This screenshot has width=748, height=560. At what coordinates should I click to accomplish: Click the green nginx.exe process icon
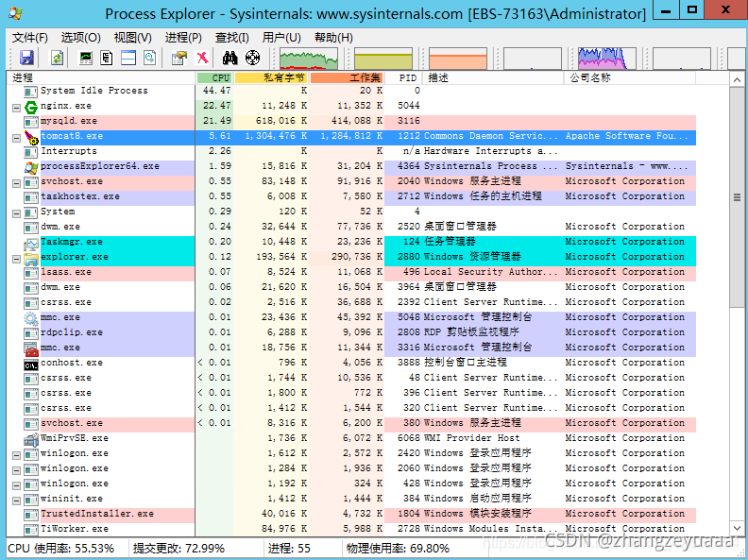click(x=31, y=107)
